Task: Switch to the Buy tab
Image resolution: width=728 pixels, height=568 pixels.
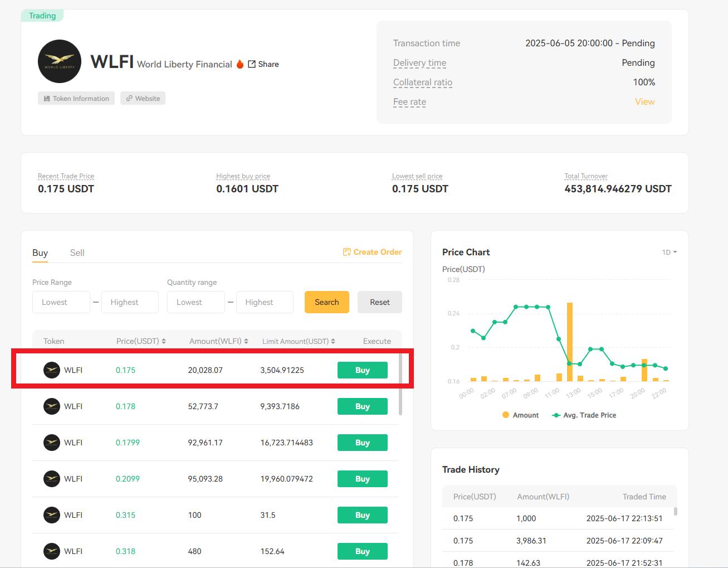Action: (40, 253)
